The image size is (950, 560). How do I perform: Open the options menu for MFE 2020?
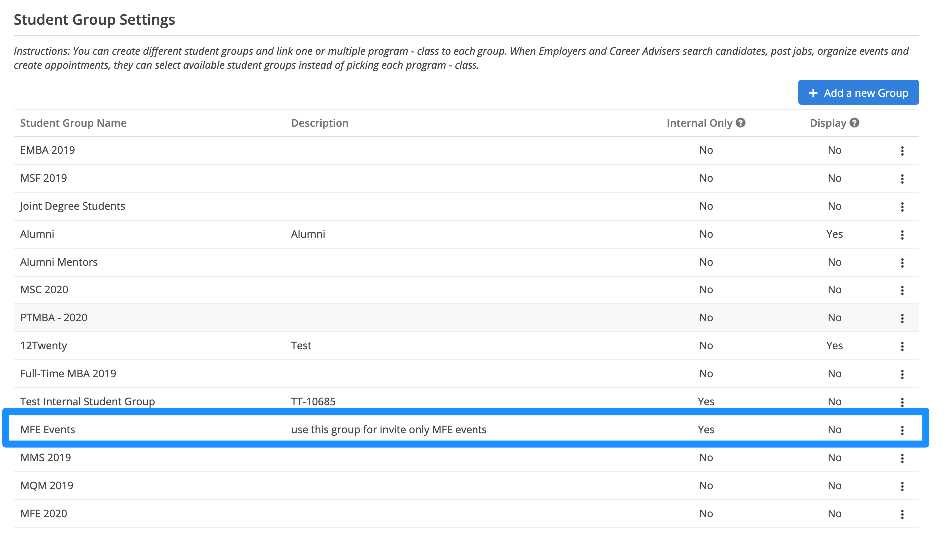click(902, 514)
